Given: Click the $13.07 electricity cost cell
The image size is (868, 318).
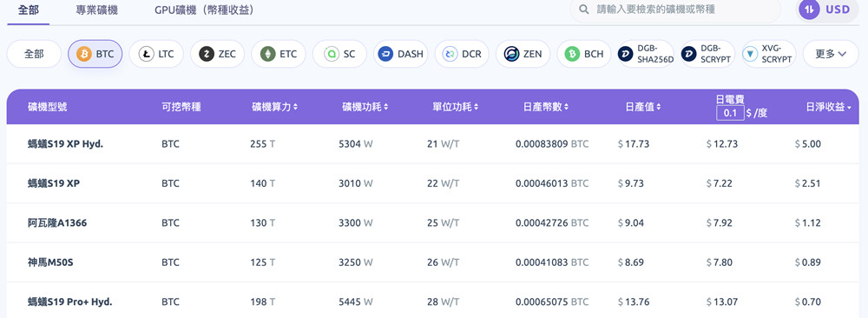Looking at the screenshot, I should [722, 302].
